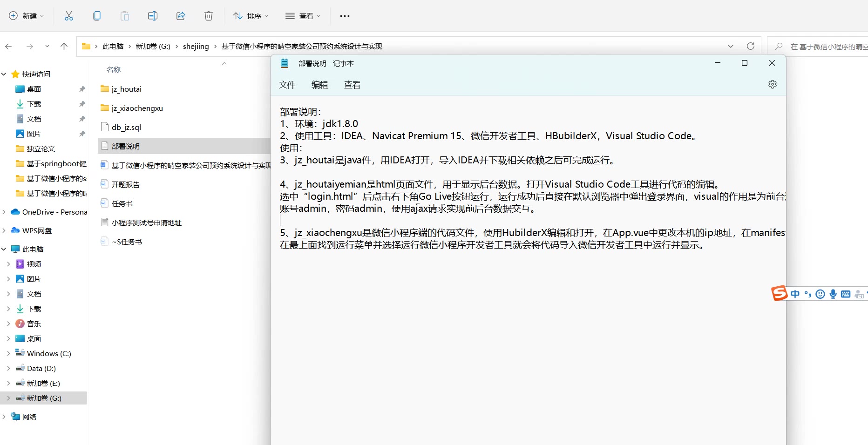Click the Rename icon in Explorer toolbar
868x445 pixels.
click(153, 16)
